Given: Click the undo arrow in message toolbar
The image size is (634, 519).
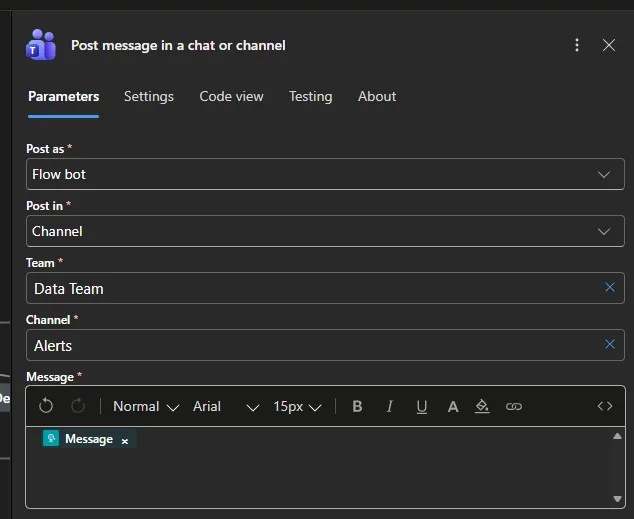Looking at the screenshot, I should pyautogui.click(x=46, y=406).
